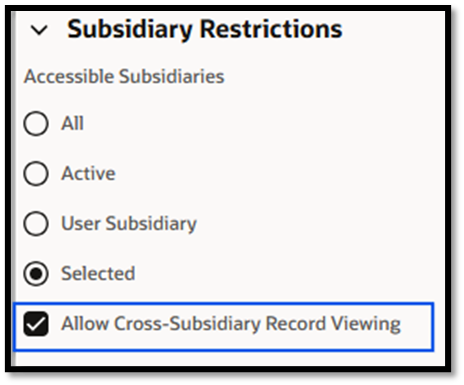
Task: Choose the Active radio button circle
Action: pos(36,173)
